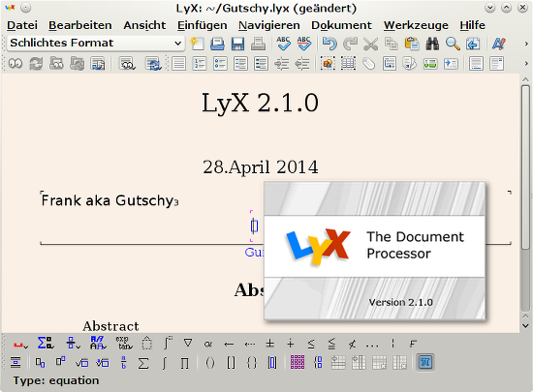This screenshot has height=392, width=533.
Task: Click the redo arrow icon
Action: pos(350,44)
